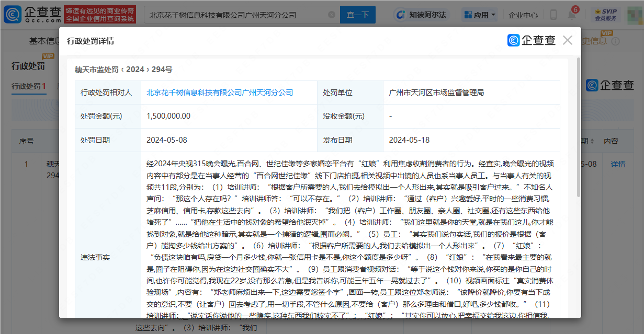Click the dialog's vertical scrollbar

pyautogui.click(x=578, y=127)
